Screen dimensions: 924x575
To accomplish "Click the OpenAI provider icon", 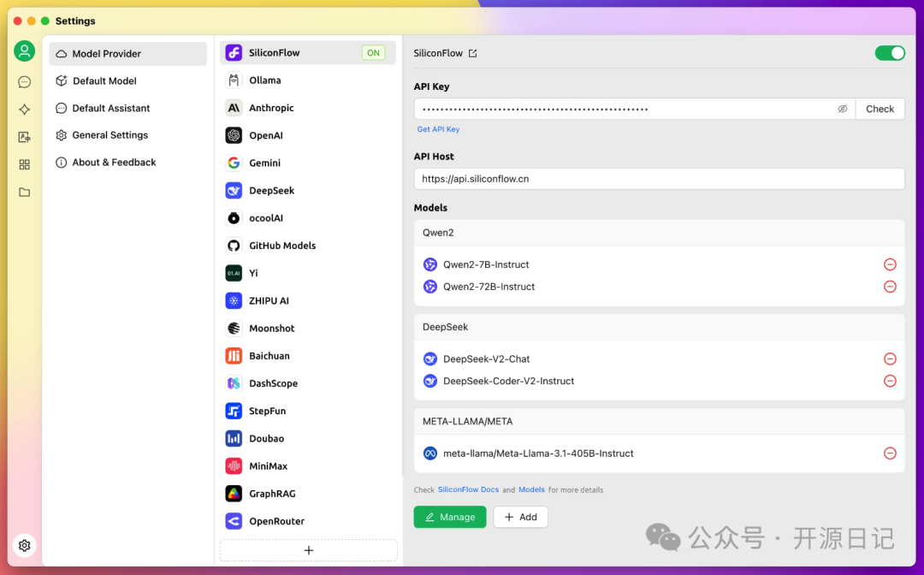I will pos(234,135).
